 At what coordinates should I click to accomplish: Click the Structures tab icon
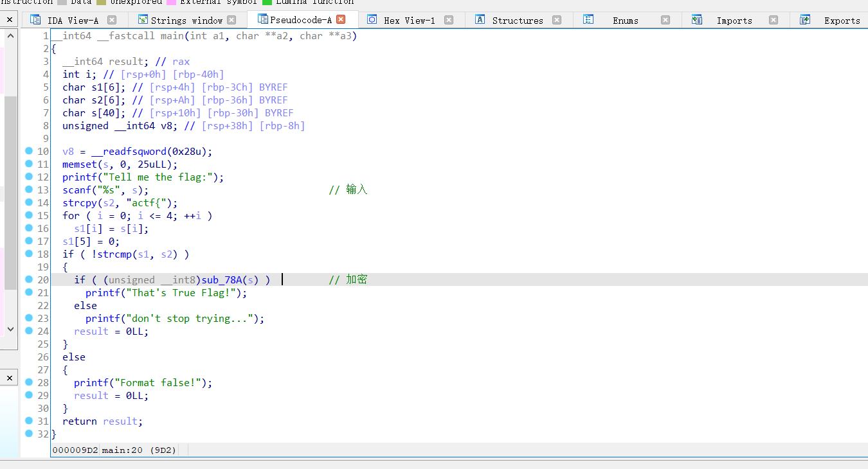pyautogui.click(x=480, y=20)
